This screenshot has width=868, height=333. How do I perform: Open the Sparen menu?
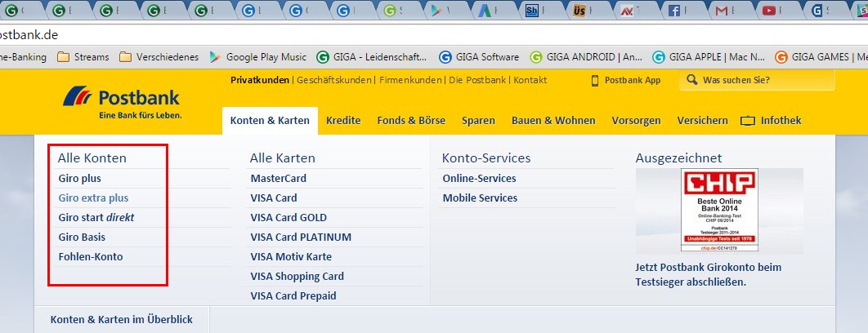point(478,121)
